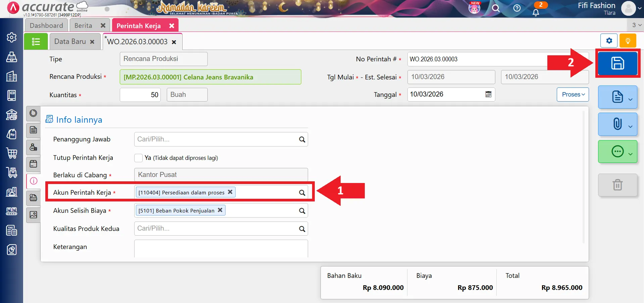Switch to the Data Baru tab
The height and width of the screenshot is (303, 644).
[x=70, y=42]
